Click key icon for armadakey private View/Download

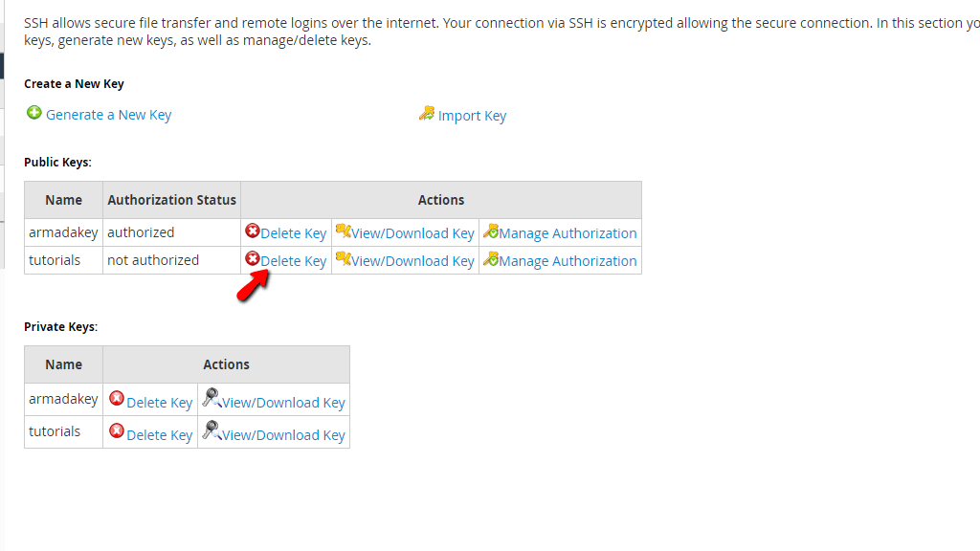point(212,398)
